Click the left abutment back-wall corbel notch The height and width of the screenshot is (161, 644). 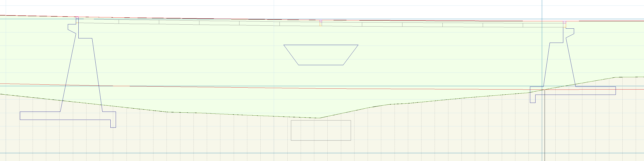72,28
